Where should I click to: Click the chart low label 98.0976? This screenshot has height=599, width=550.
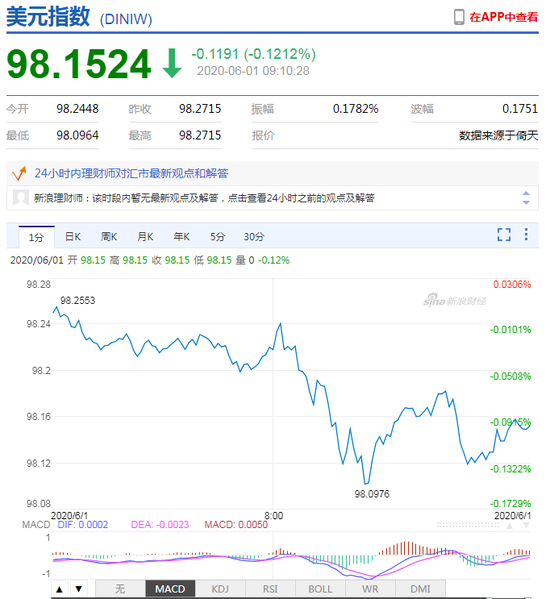point(372,494)
